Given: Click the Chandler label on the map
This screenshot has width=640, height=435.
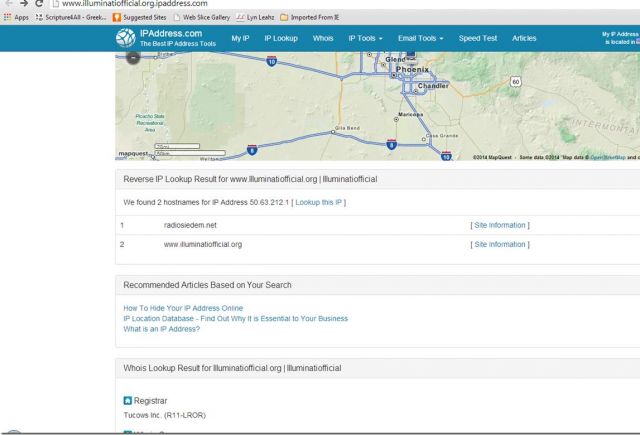Looking at the screenshot, I should tap(433, 86).
